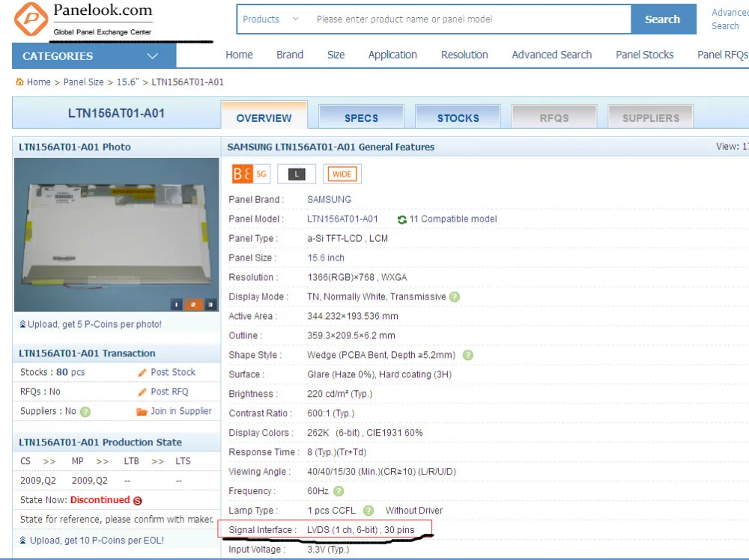Switch to the SUPPLIERS tab

[651, 117]
